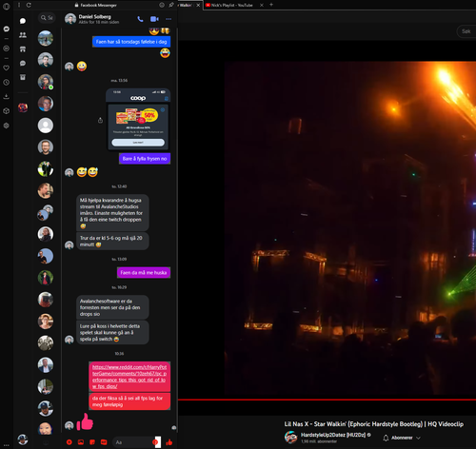Choose a sticker in the composer
This screenshot has width=476, height=449.
coord(92,442)
